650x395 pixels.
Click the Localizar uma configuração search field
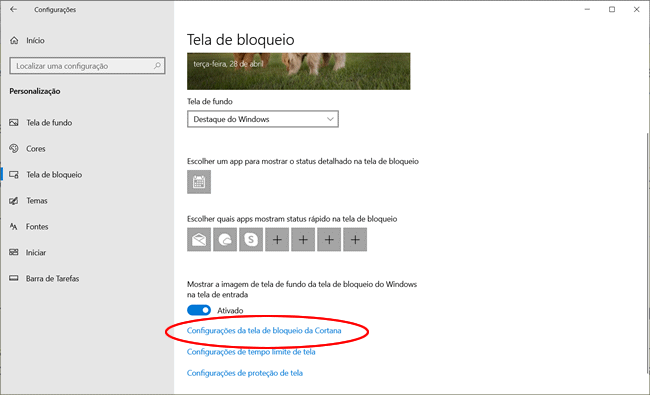pos(87,65)
